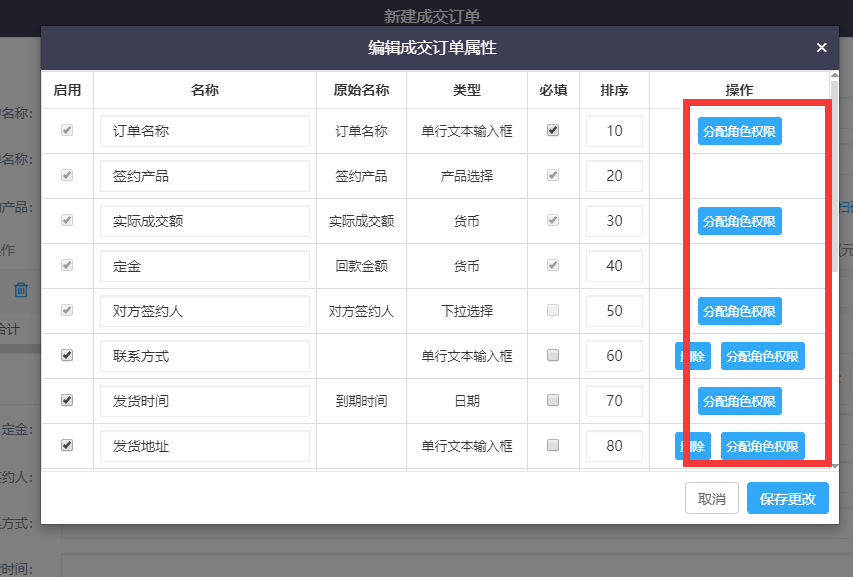Edit the sort order field showing 80
853x577 pixels.
click(614, 446)
